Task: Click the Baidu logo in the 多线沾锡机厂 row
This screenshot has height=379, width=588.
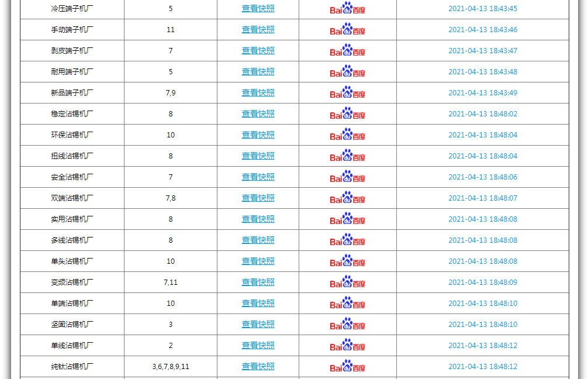Action: point(348,240)
